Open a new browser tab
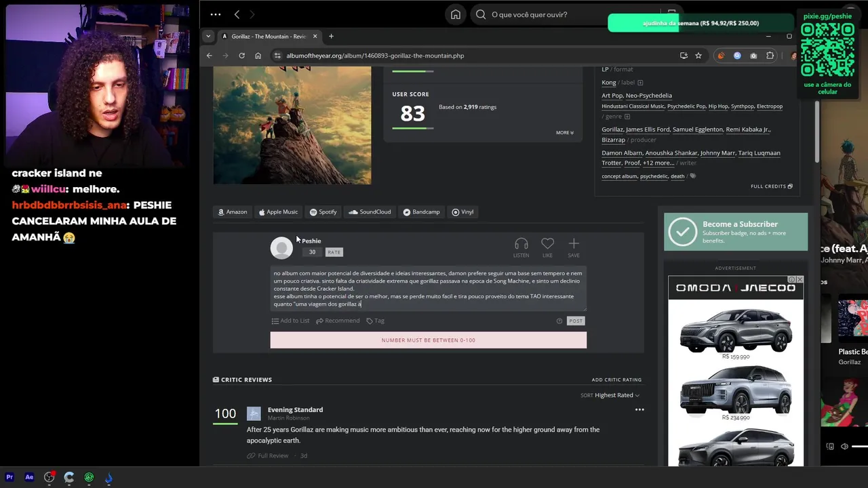 click(331, 36)
